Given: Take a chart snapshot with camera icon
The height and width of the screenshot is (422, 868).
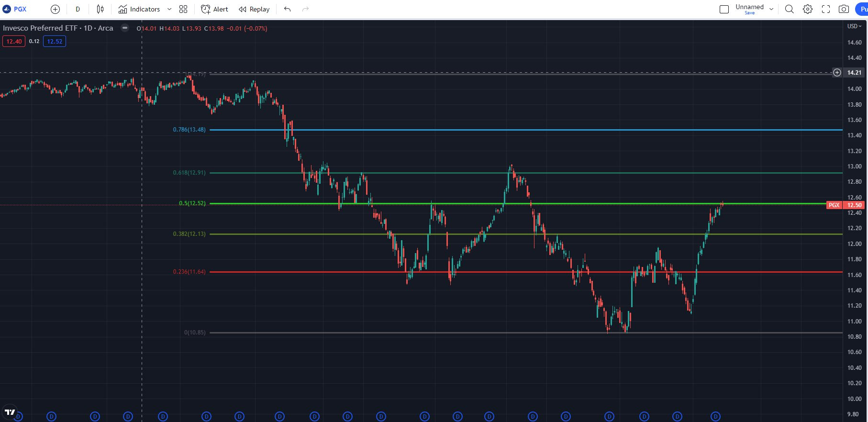Looking at the screenshot, I should click(x=844, y=9).
